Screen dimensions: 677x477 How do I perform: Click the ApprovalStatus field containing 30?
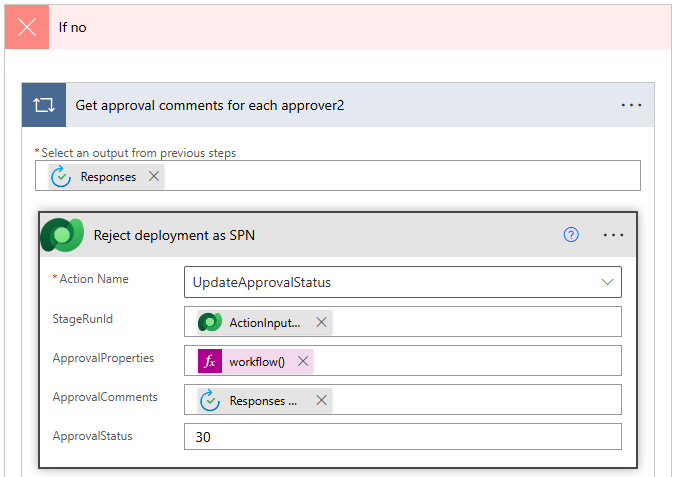click(x=402, y=437)
